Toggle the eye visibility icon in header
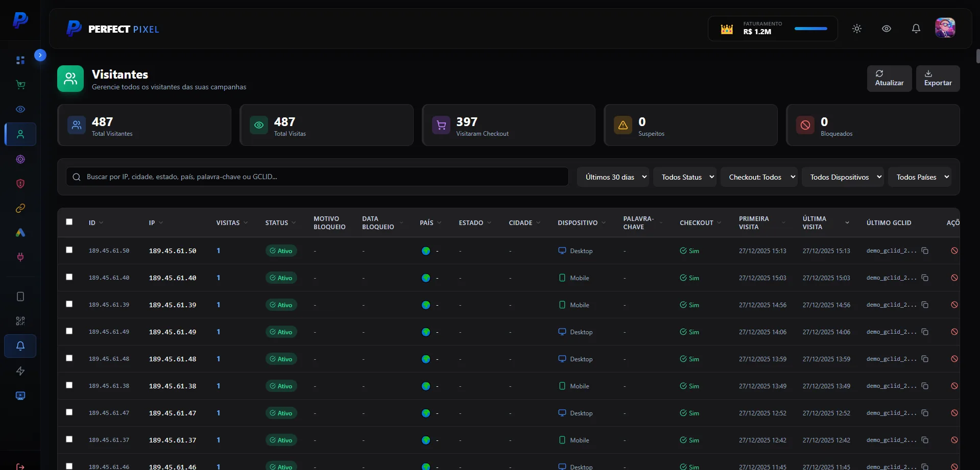The height and width of the screenshot is (470, 980). (886, 29)
